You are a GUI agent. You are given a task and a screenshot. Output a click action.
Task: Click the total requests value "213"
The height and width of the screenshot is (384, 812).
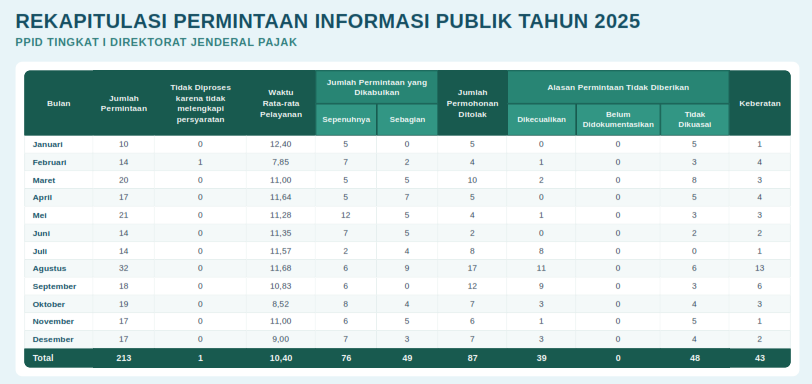pos(124,358)
